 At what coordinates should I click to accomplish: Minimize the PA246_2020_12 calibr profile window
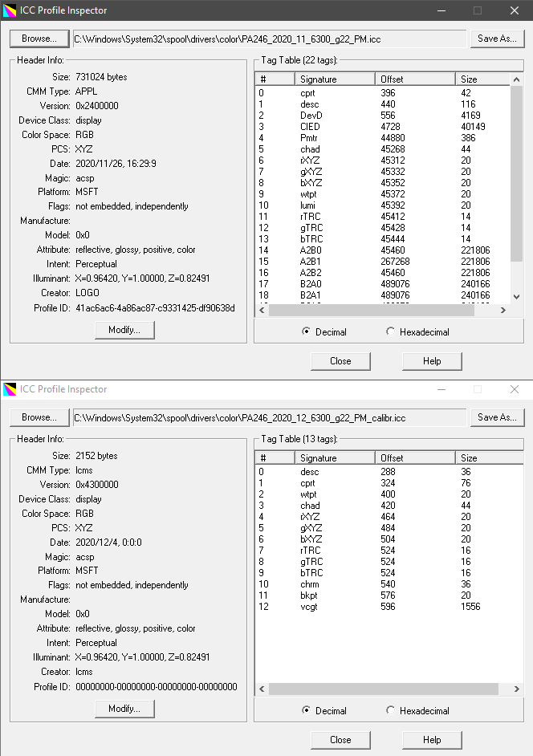(x=441, y=389)
